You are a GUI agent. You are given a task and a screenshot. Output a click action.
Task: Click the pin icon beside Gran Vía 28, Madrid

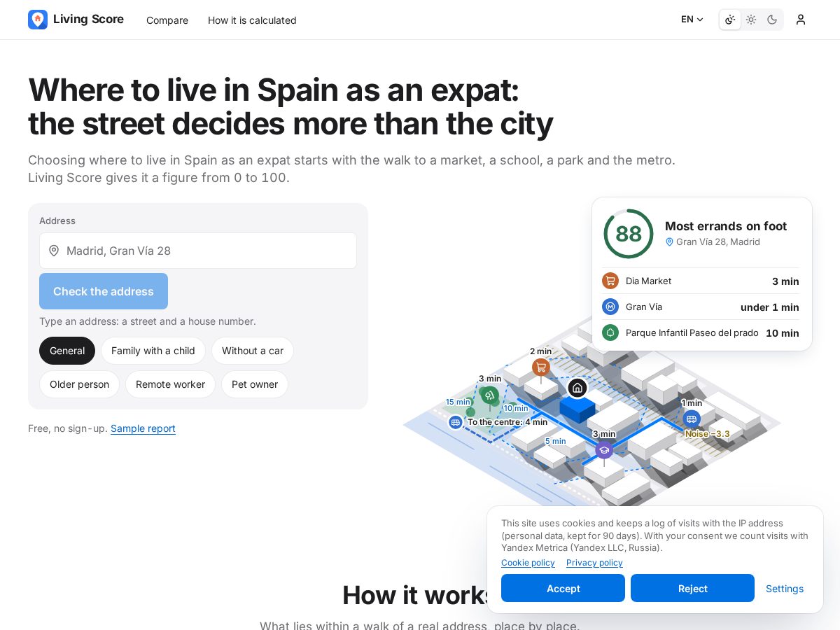[669, 241]
